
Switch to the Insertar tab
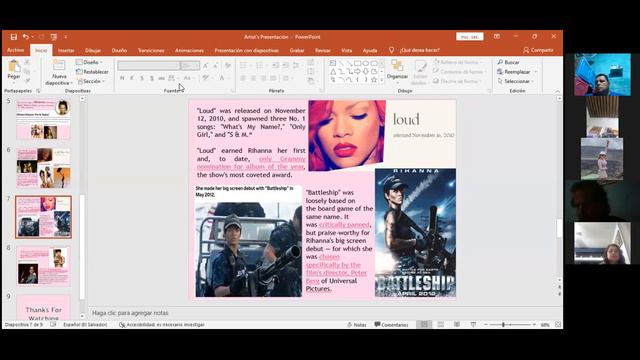click(66, 51)
